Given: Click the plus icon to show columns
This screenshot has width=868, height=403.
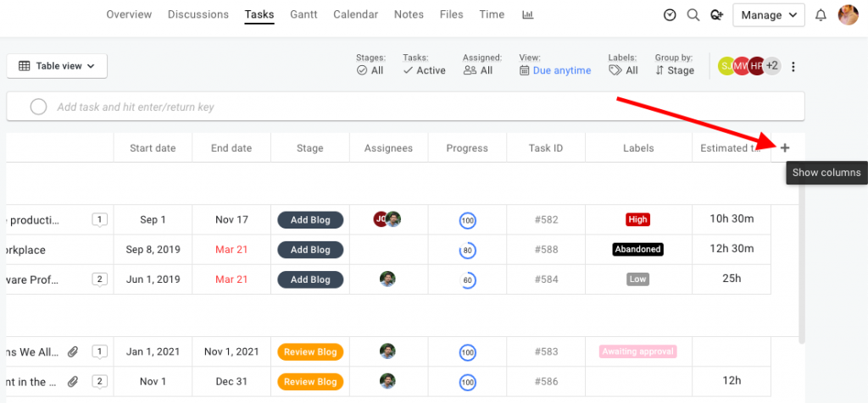Looking at the screenshot, I should tap(785, 148).
